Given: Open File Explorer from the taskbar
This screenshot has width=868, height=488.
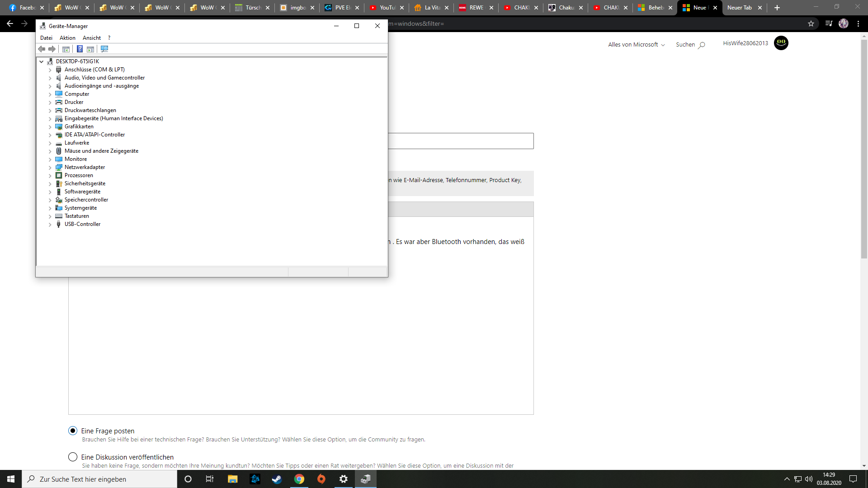Looking at the screenshot, I should (x=232, y=479).
